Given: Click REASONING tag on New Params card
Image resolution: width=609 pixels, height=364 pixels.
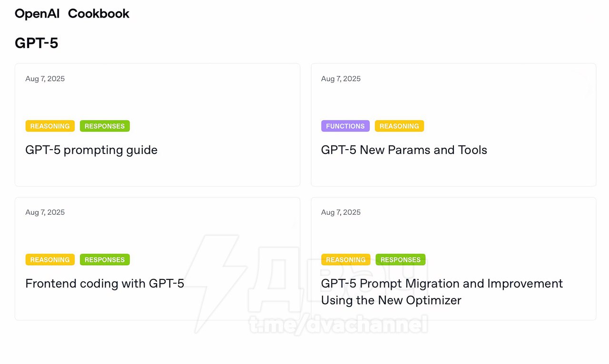Looking at the screenshot, I should [x=399, y=126].
